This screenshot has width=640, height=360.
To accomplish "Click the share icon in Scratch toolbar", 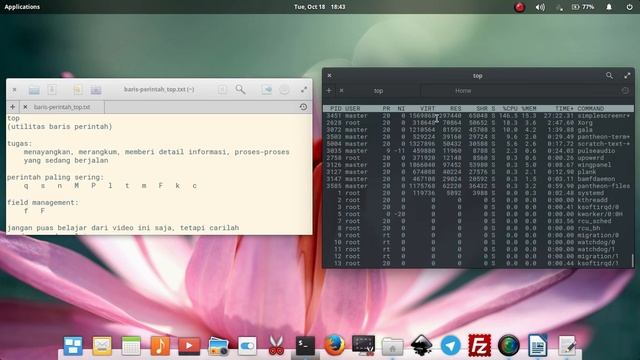I will (x=267, y=89).
